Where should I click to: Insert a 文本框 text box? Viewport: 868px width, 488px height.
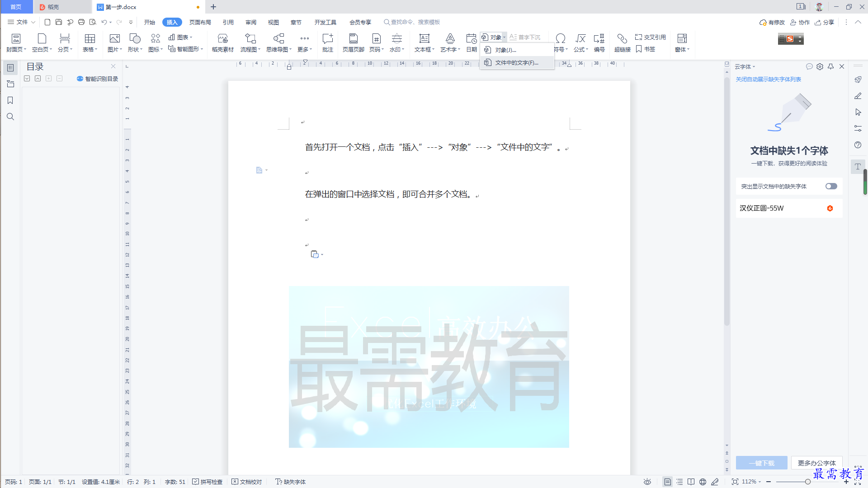click(424, 43)
